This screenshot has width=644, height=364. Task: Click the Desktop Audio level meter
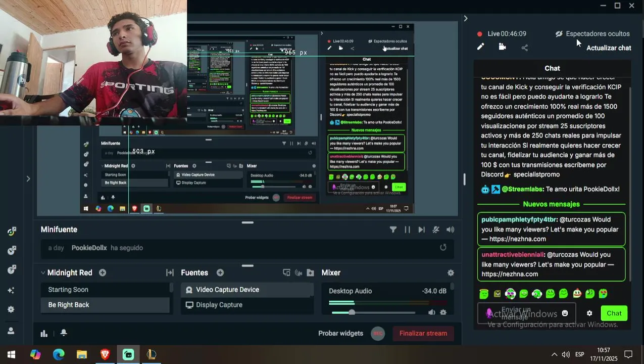pyautogui.click(x=387, y=303)
